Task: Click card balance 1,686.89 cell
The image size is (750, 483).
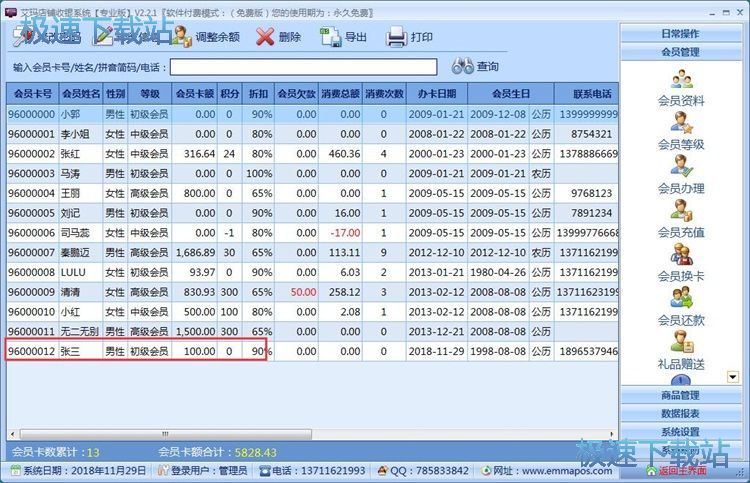Action: pos(196,252)
